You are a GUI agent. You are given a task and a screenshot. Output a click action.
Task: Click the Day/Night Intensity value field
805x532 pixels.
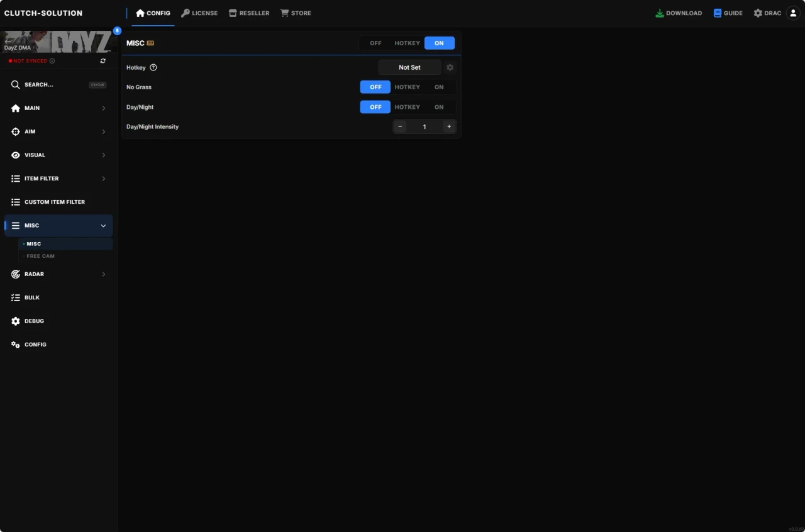(x=425, y=127)
